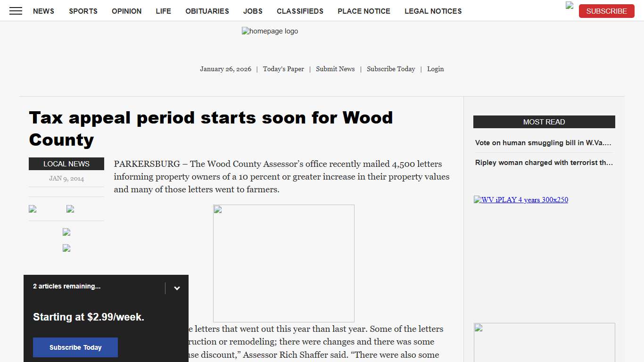Click the homepage logo image

270,31
